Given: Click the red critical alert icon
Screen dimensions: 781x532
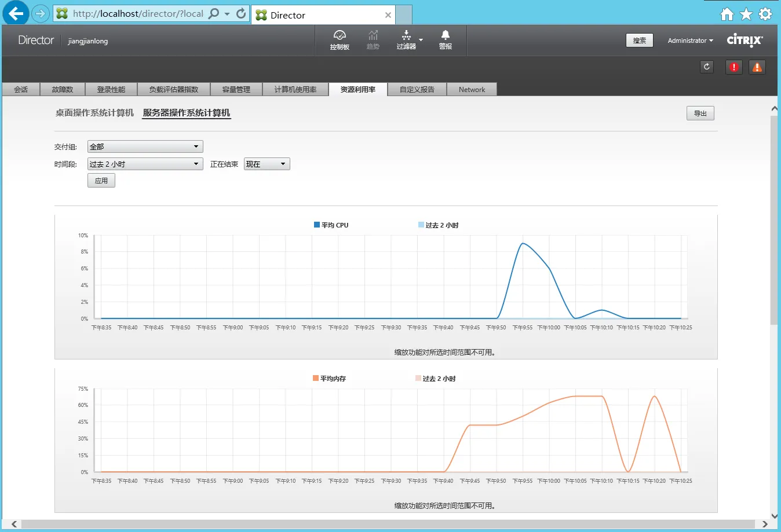Looking at the screenshot, I should tap(733, 67).
